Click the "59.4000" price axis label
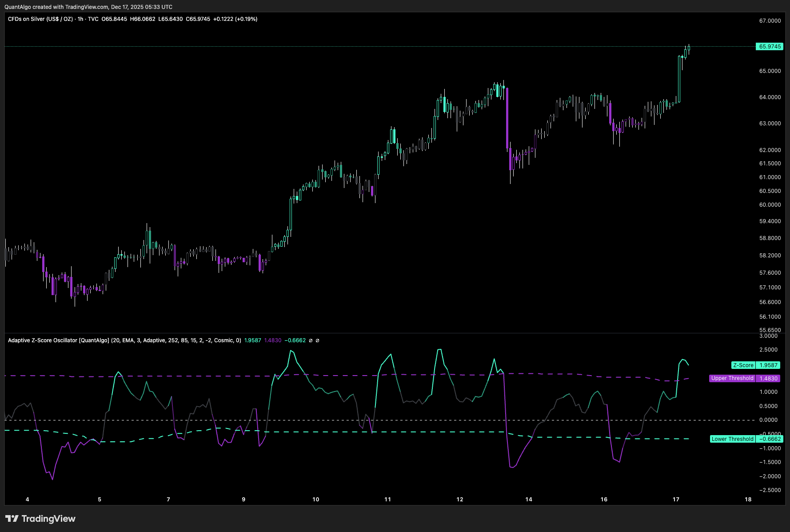 [770, 221]
